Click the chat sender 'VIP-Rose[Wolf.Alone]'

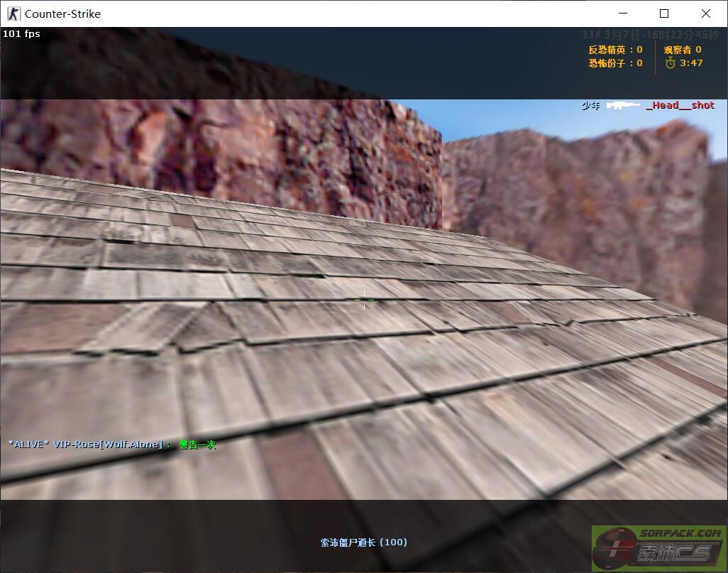pyautogui.click(x=108, y=444)
